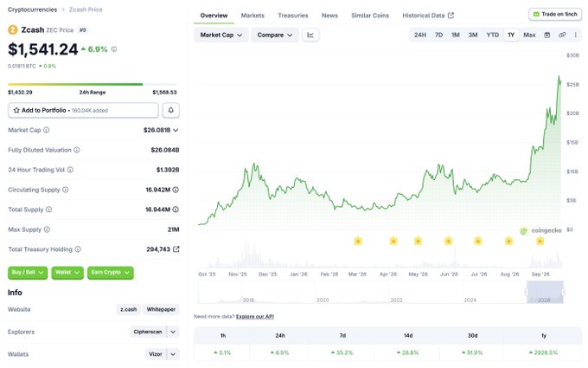Open Fully Diluted Valuation info icon
The width and height of the screenshot is (588, 368).
(76, 150)
